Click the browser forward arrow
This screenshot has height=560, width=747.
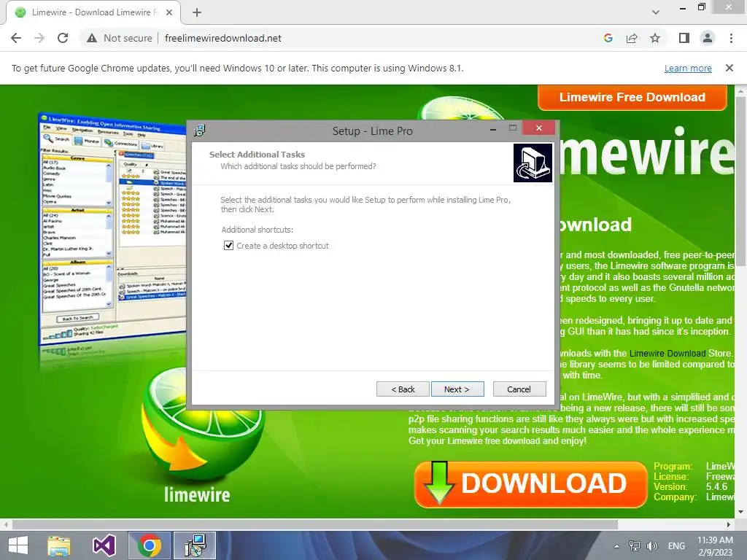point(39,38)
